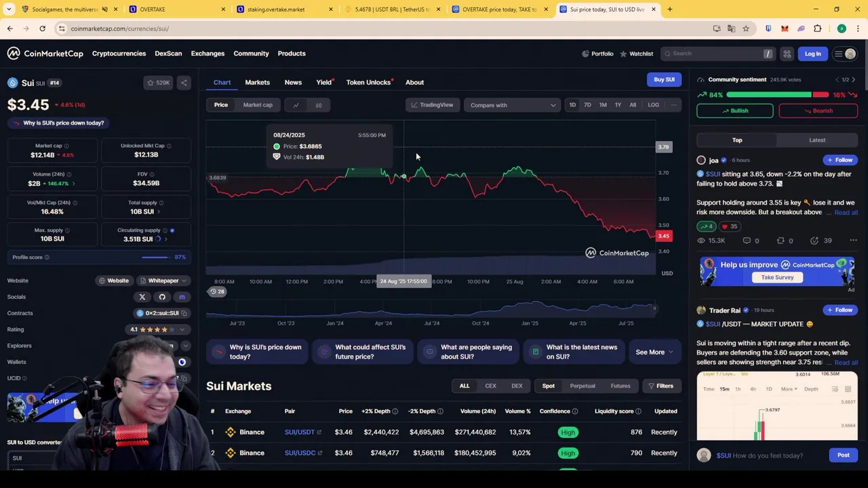Select Market cap chart mode

coord(258,105)
